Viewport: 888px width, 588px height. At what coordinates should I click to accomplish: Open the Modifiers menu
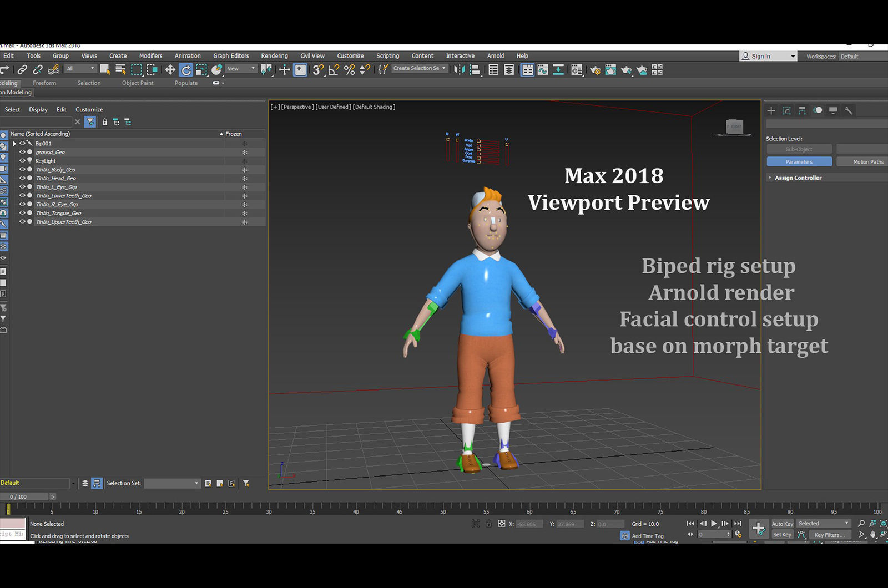[150, 56]
